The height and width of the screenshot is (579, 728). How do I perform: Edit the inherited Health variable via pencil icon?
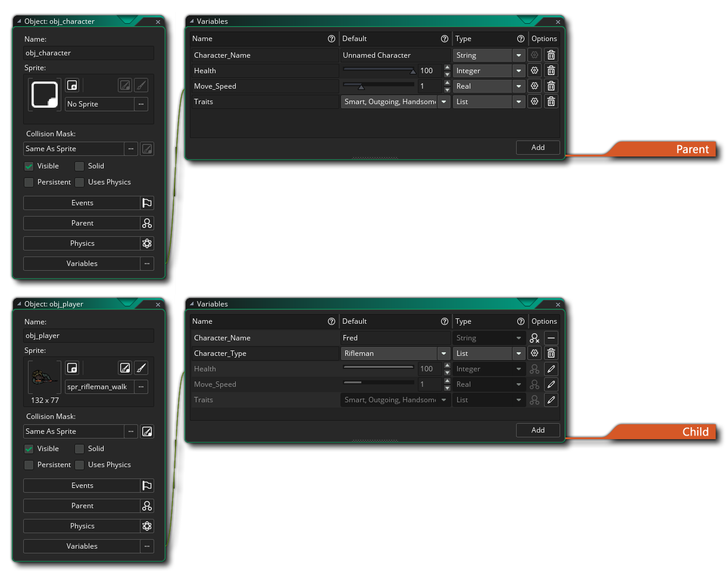click(551, 368)
